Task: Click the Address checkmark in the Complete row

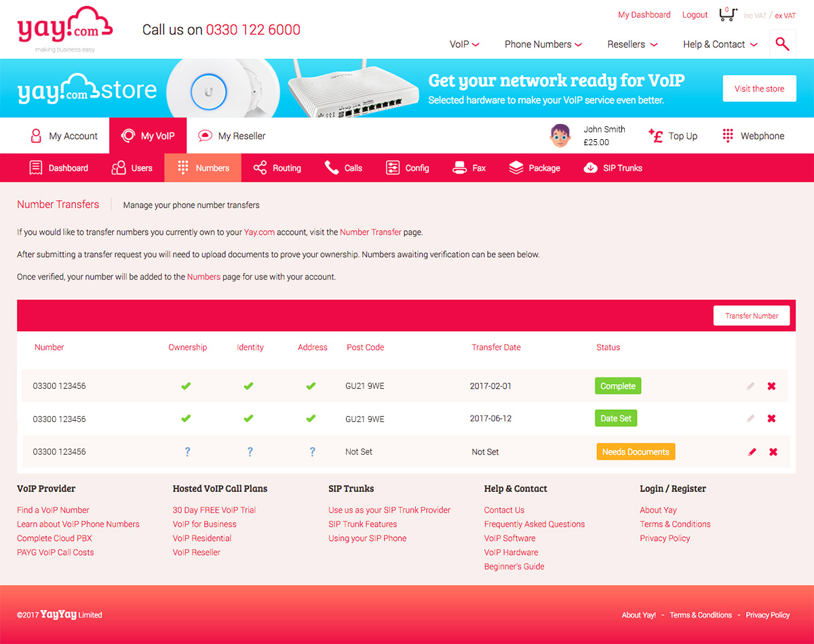Action: pyautogui.click(x=311, y=386)
